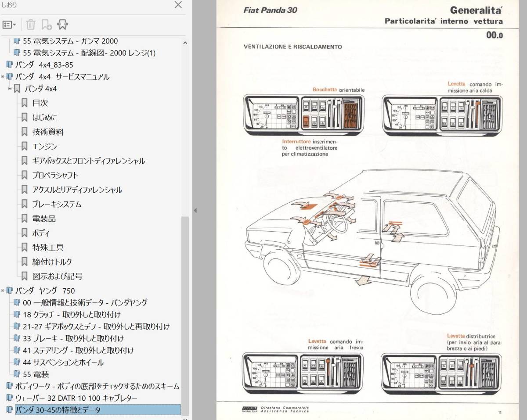Viewport: 527px width, 420px height.
Task: Select the ボディ bookmark
Action: 41,233
